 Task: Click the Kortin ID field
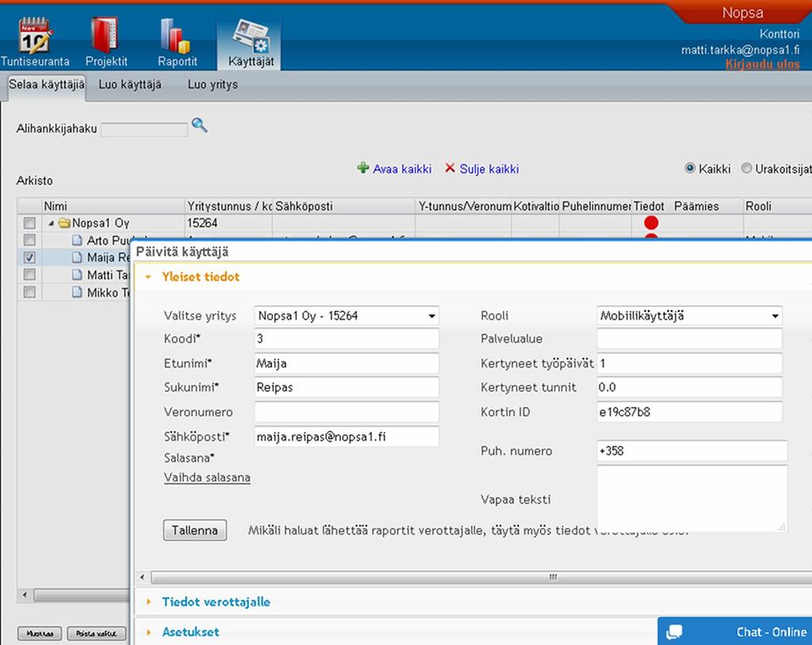(x=689, y=412)
